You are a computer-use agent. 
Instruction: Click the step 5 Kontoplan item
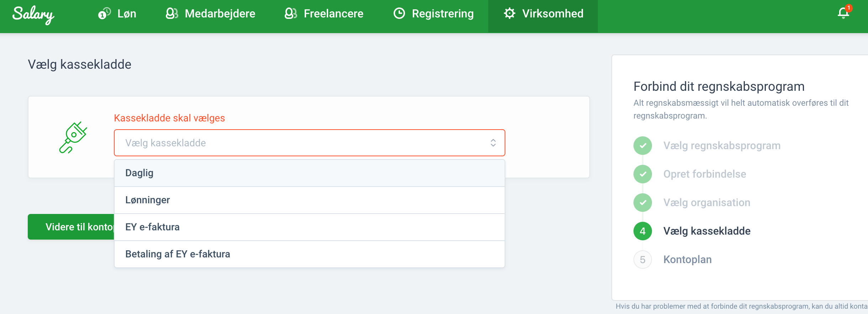(687, 260)
